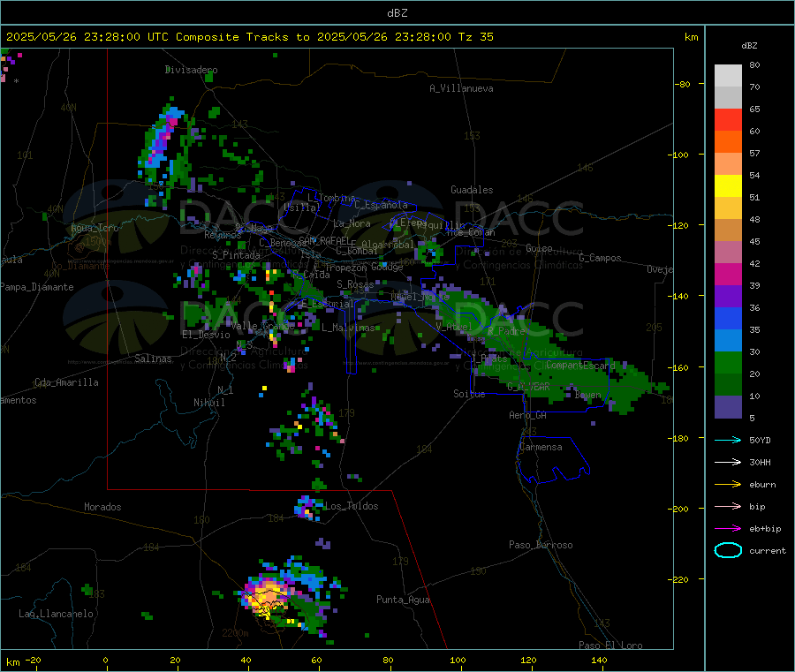Screen dimensions: 795x672
Task: Click the 'El_Desvio' map label
Action: [206, 335]
